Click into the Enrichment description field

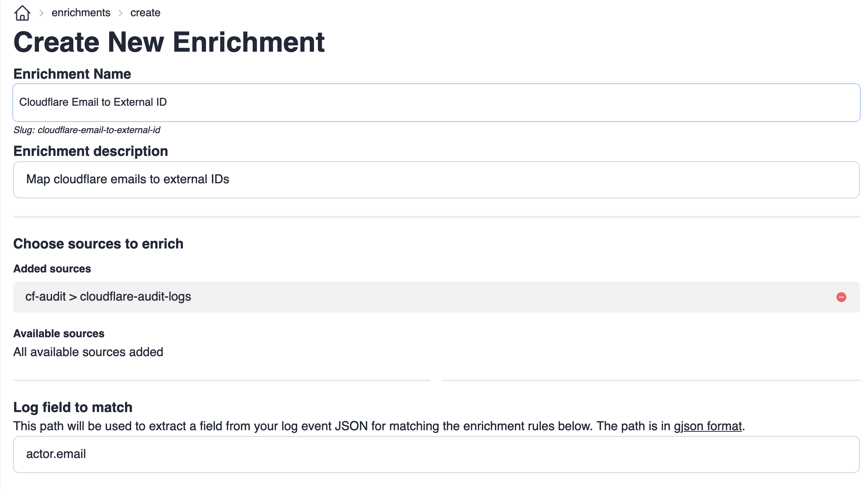[x=436, y=179]
